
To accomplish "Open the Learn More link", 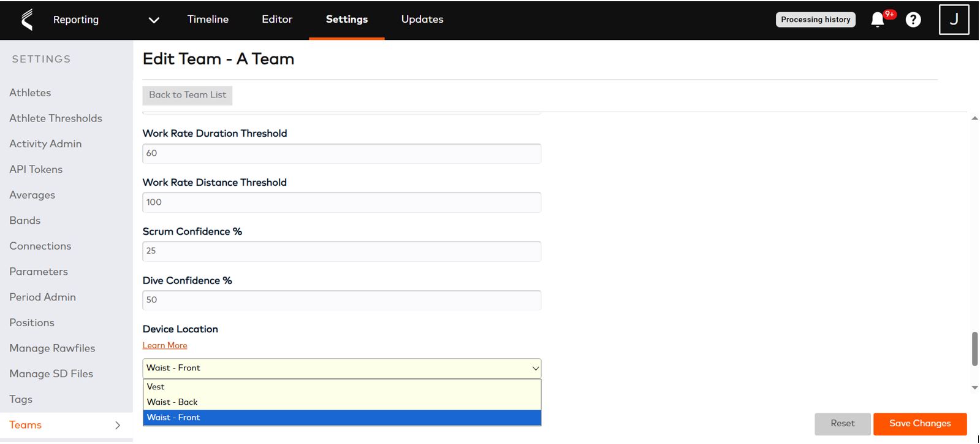I will point(165,346).
